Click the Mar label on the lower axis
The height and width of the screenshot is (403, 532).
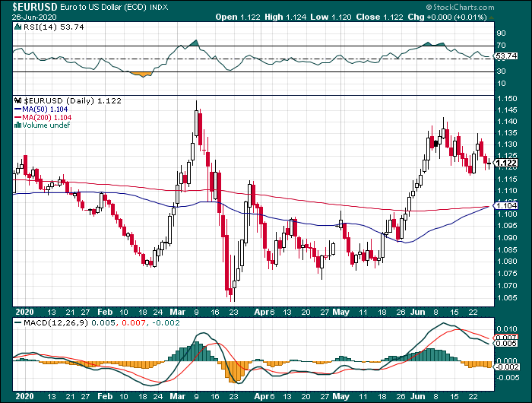(177, 396)
